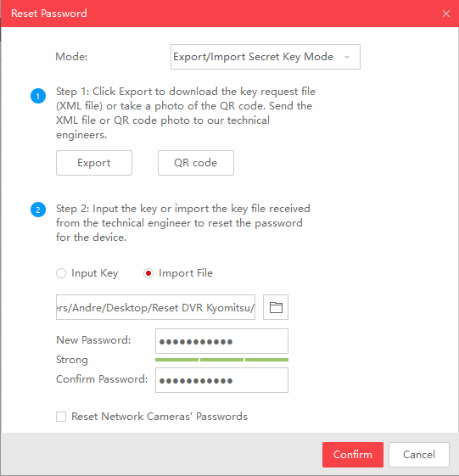Expand the Mode dropdown arrow

(347, 57)
